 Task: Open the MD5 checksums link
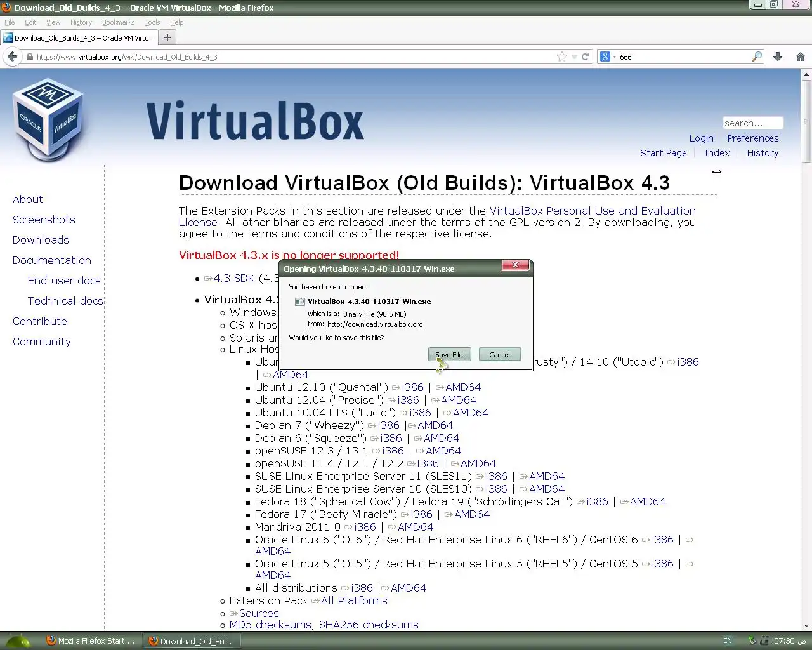270,625
